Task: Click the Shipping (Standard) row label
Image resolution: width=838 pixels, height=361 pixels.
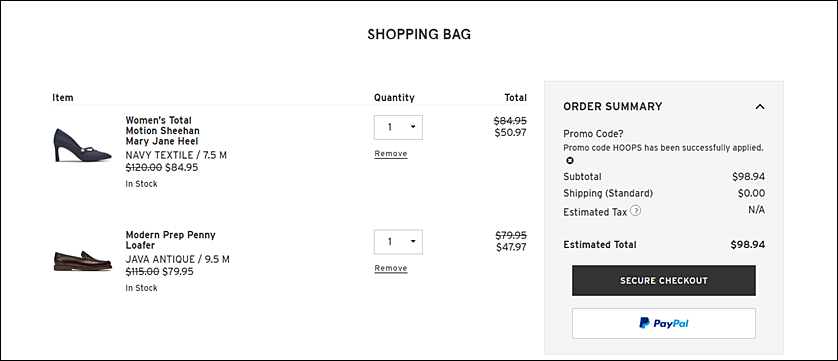Action: pos(608,193)
